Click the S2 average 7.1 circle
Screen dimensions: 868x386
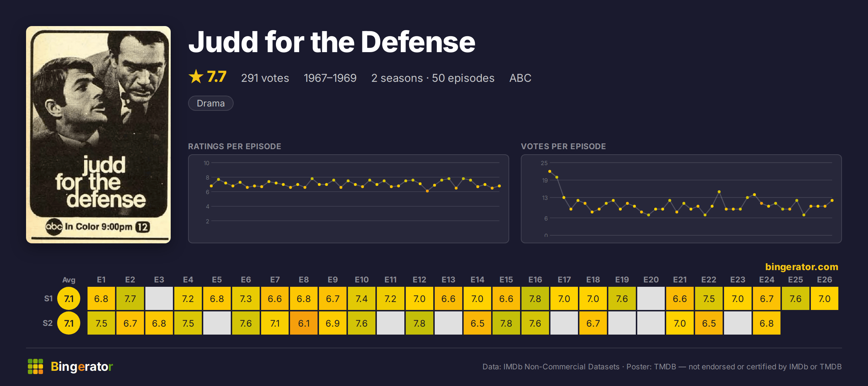[69, 323]
